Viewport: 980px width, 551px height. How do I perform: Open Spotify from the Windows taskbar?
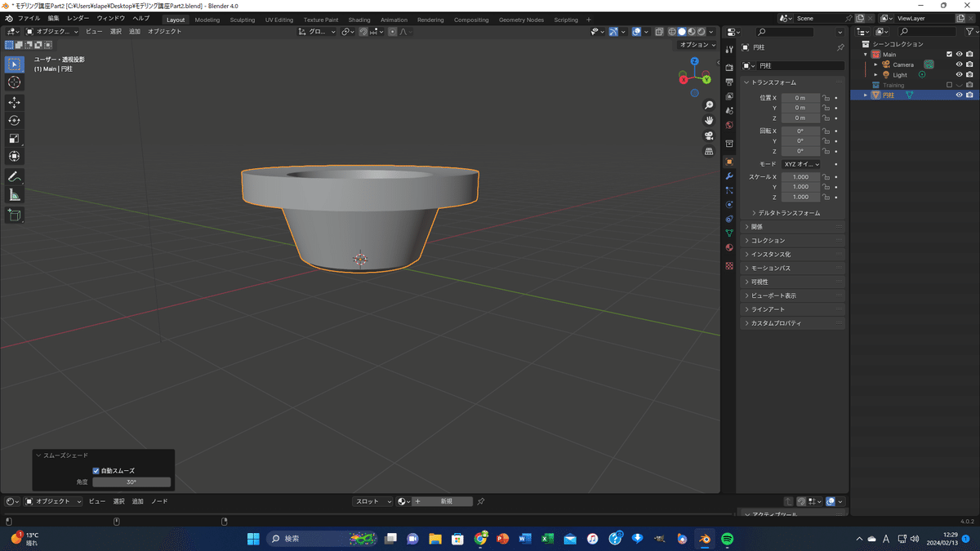click(727, 539)
